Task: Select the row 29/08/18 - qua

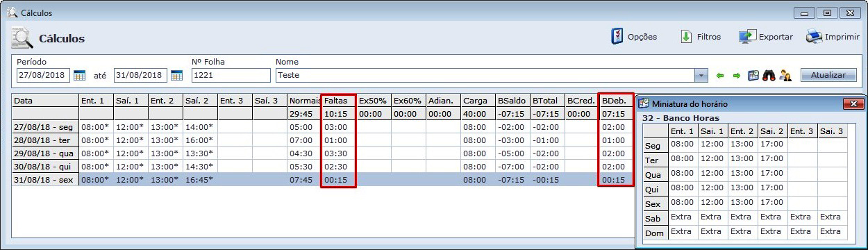Action: 323,153
